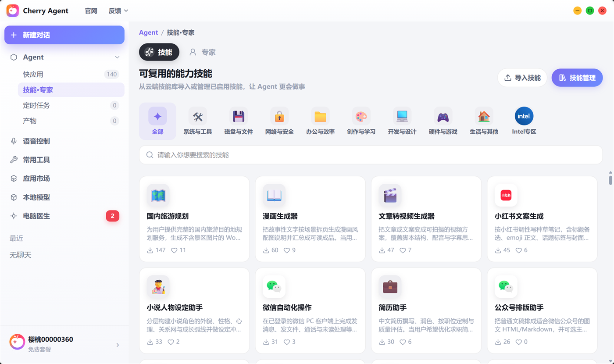Click the skills list vertical scrollbar
This screenshot has width=614, height=364.
610,180
